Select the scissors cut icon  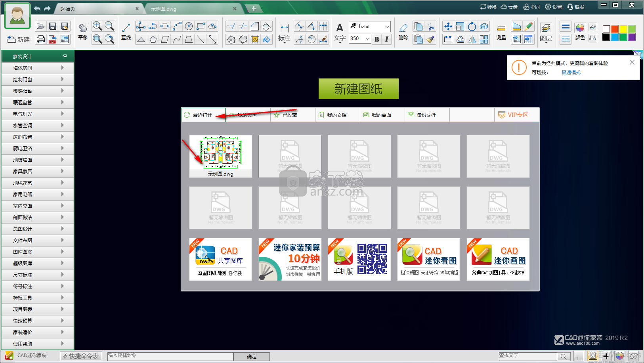(x=430, y=27)
